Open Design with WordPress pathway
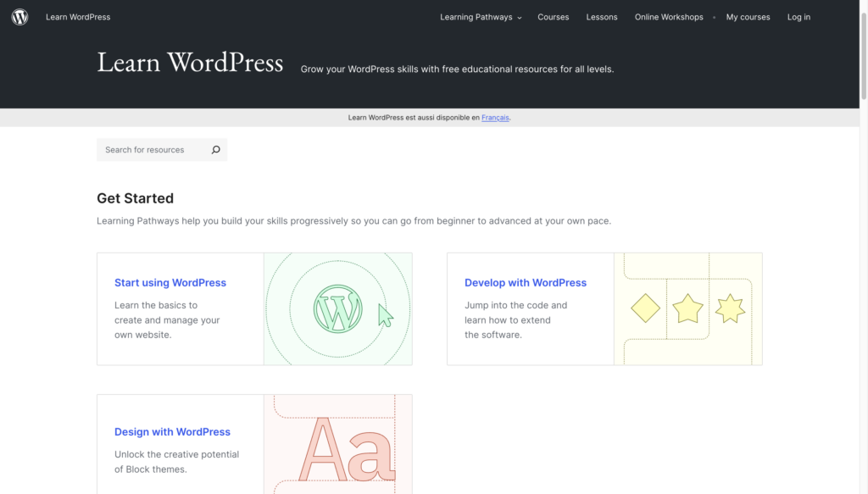 [172, 432]
